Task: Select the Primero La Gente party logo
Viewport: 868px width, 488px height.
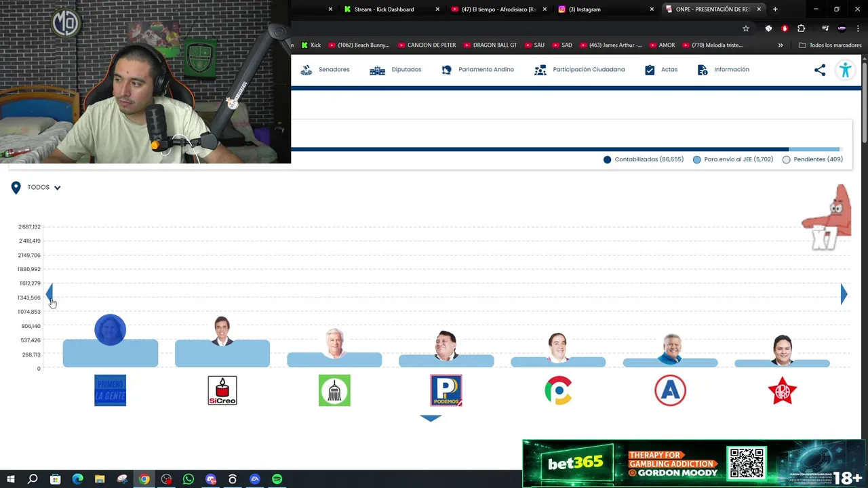Action: click(x=111, y=390)
